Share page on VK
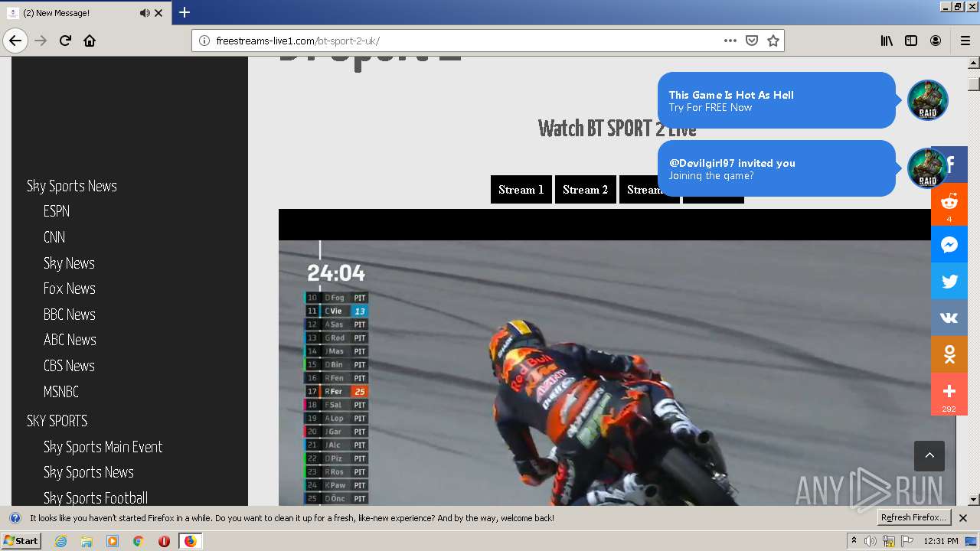Image resolution: width=980 pixels, height=551 pixels. pos(949,318)
